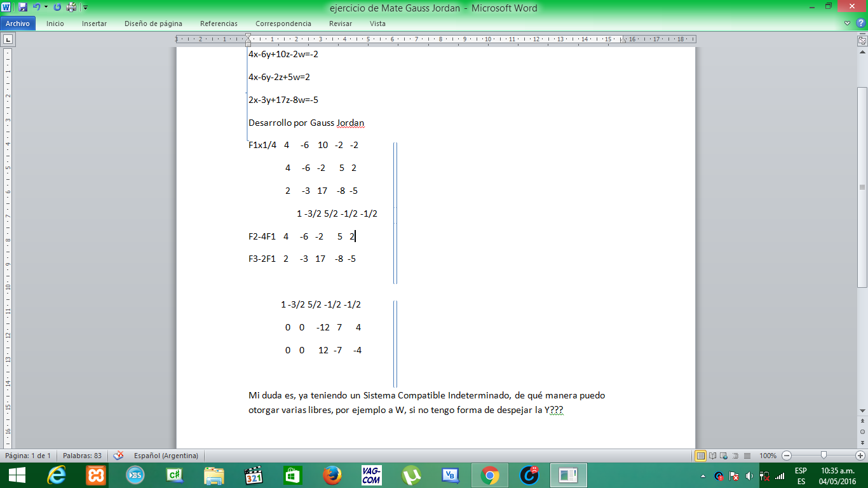Open the Undo history dropdown arrow
The image size is (868, 488).
tap(46, 8)
